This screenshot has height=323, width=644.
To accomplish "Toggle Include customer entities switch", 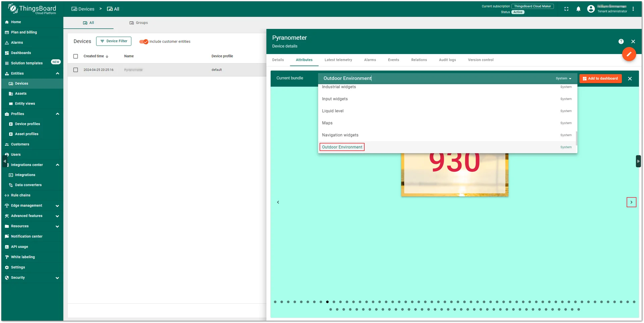I will pyautogui.click(x=144, y=42).
